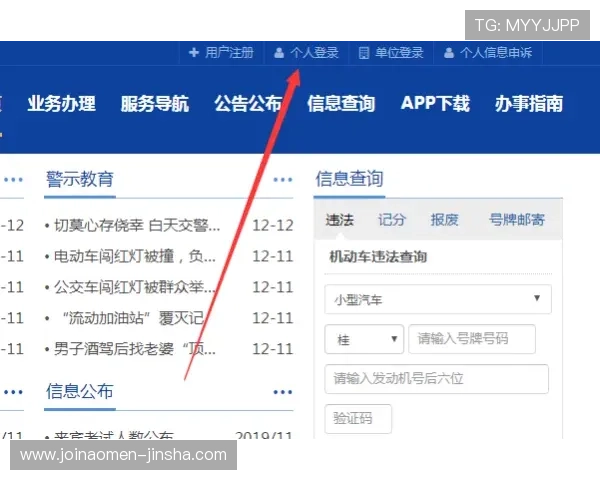Click the more dots beside 信息公布
Viewport: 600px width, 480px height.
pos(283,392)
